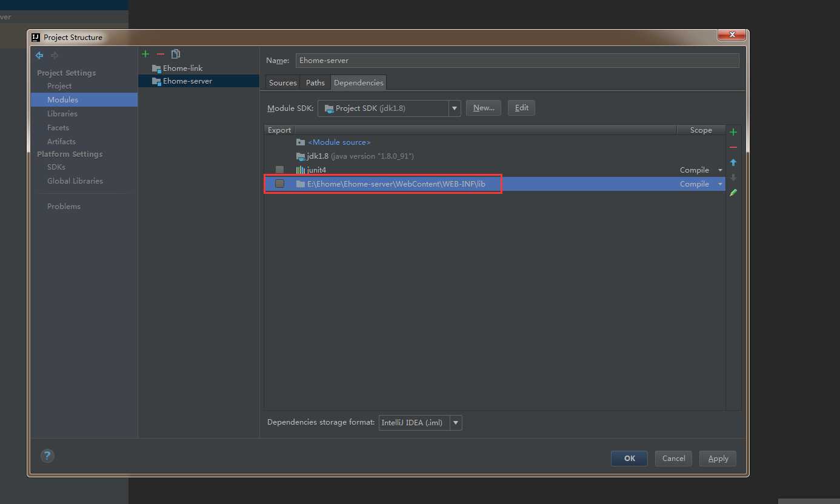Click the IntelliJ icon in title bar
This screenshot has width=840, height=504.
tap(36, 37)
